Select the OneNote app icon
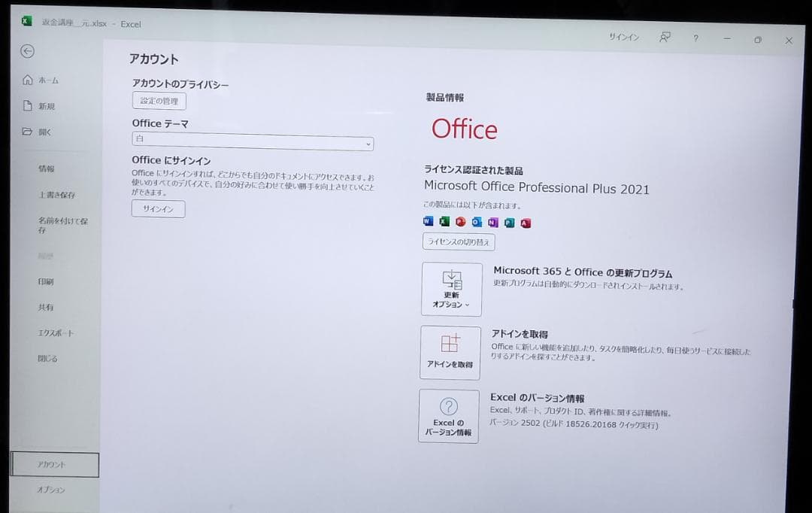 [493, 221]
